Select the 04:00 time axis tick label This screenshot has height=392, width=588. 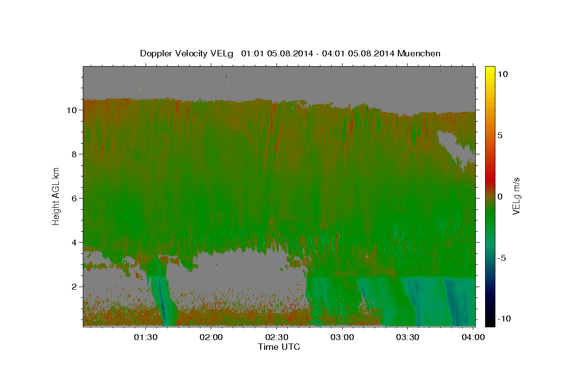click(x=473, y=337)
